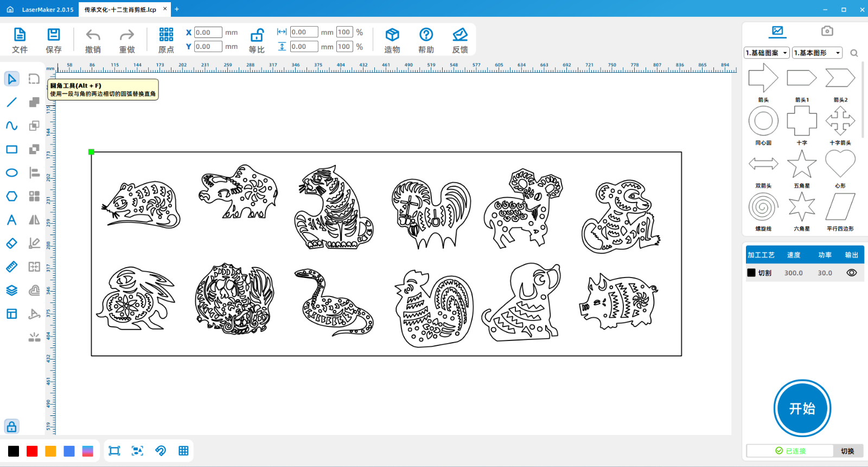Click the 造物 cube icon

point(392,35)
